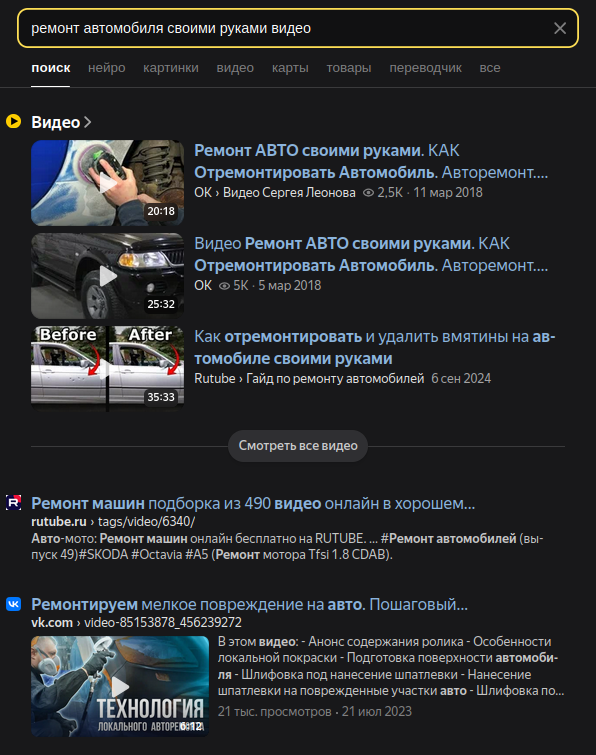596x755 pixels.
Task: Open the карты tab
Action: pos(290,68)
